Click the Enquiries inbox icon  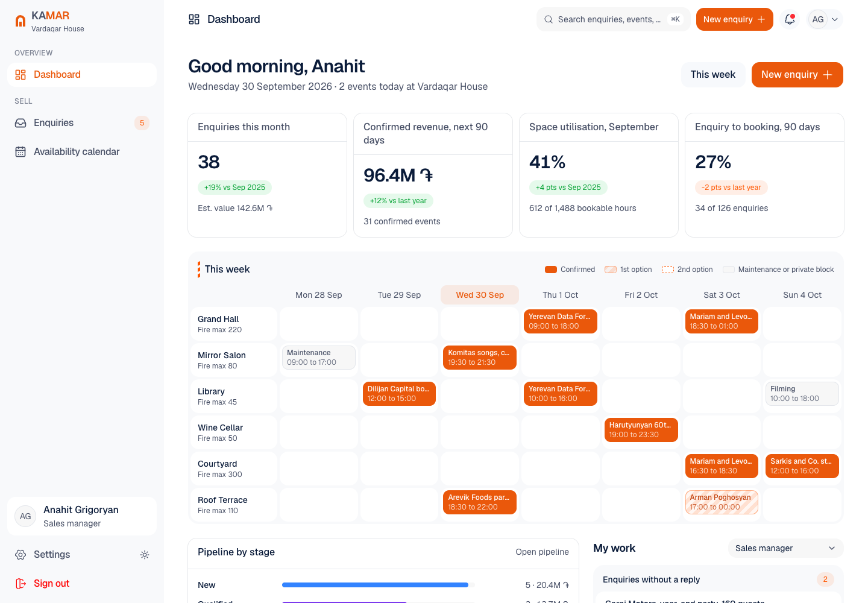[x=20, y=123]
